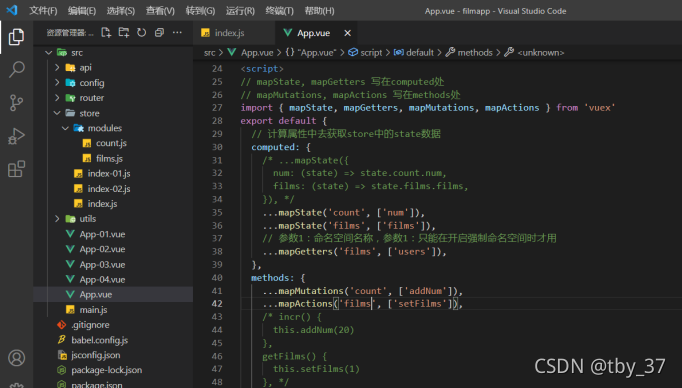This screenshot has width=682, height=388.
Task: Collapse the src folder
Action: click(113, 53)
